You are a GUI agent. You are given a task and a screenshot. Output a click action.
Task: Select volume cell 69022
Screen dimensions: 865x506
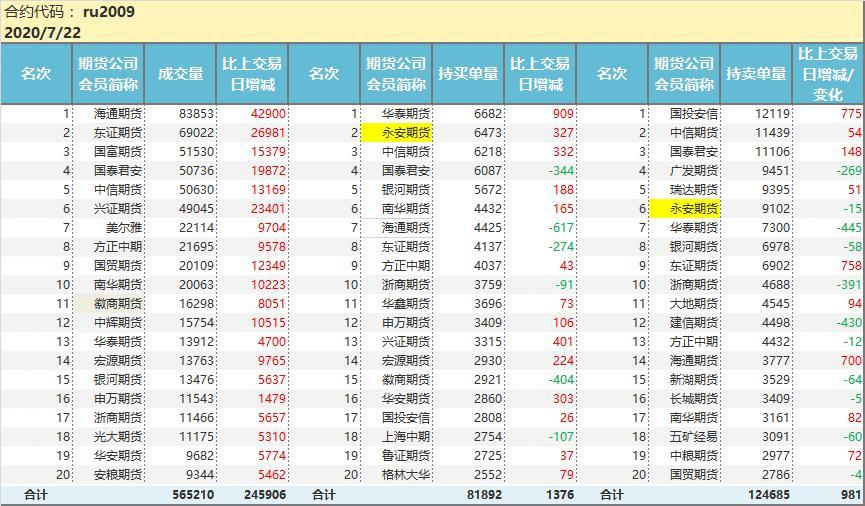pos(196,132)
